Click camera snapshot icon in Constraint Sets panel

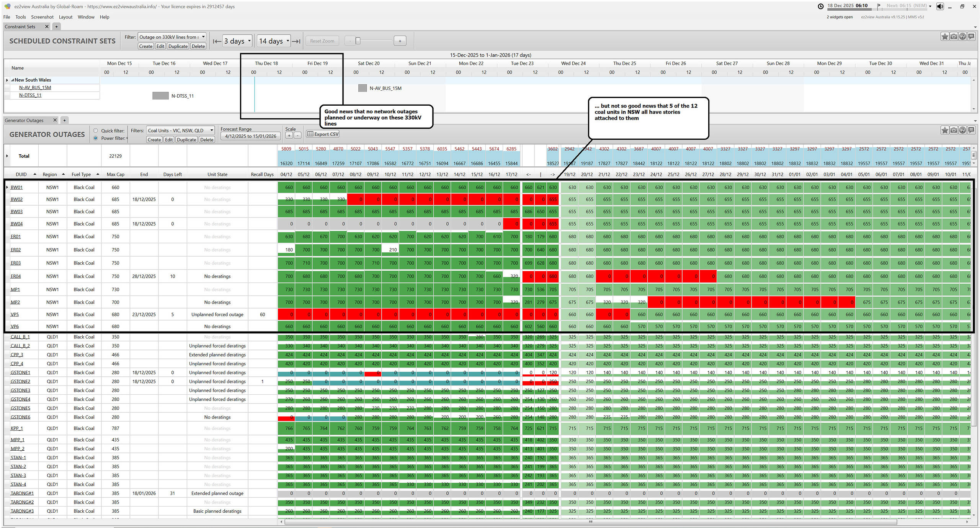954,36
